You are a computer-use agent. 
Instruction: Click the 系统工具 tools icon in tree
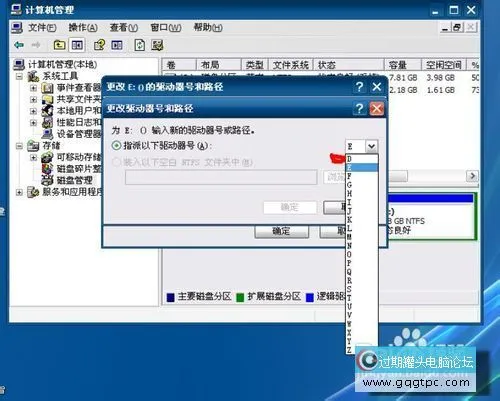[x=33, y=76]
